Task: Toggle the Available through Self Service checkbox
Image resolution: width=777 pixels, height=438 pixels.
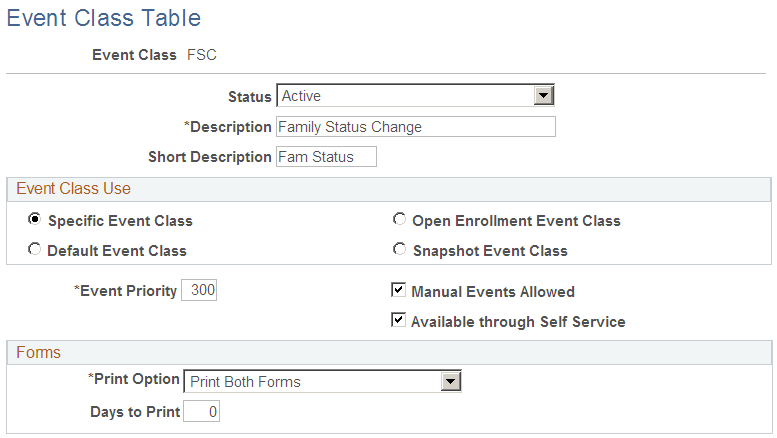Action: tap(399, 321)
